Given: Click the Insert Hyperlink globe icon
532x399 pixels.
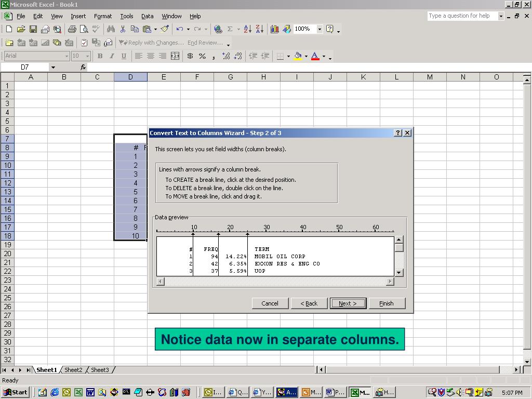Looking at the screenshot, I should tap(218, 29).
